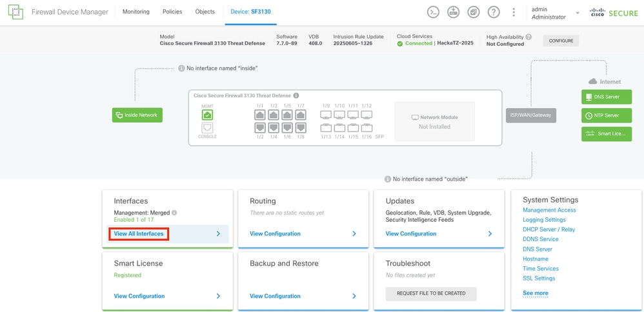Open the admin user dropdown arrow
This screenshot has height=312, width=644.
point(578,13)
